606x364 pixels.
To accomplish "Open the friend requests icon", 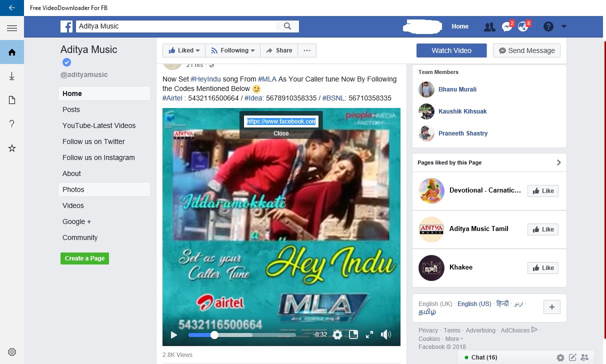I will click(x=489, y=27).
